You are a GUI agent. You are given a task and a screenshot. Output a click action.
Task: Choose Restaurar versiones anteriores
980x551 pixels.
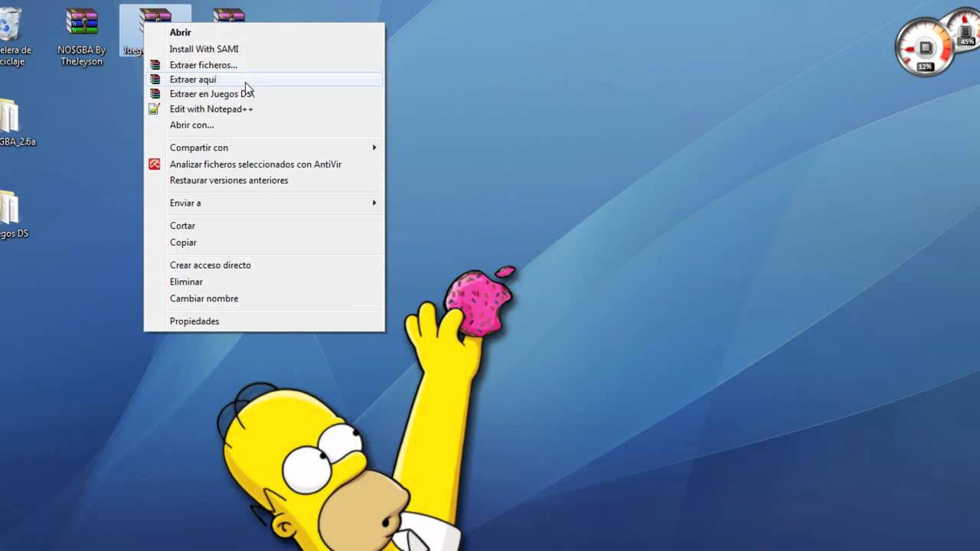click(x=264, y=181)
